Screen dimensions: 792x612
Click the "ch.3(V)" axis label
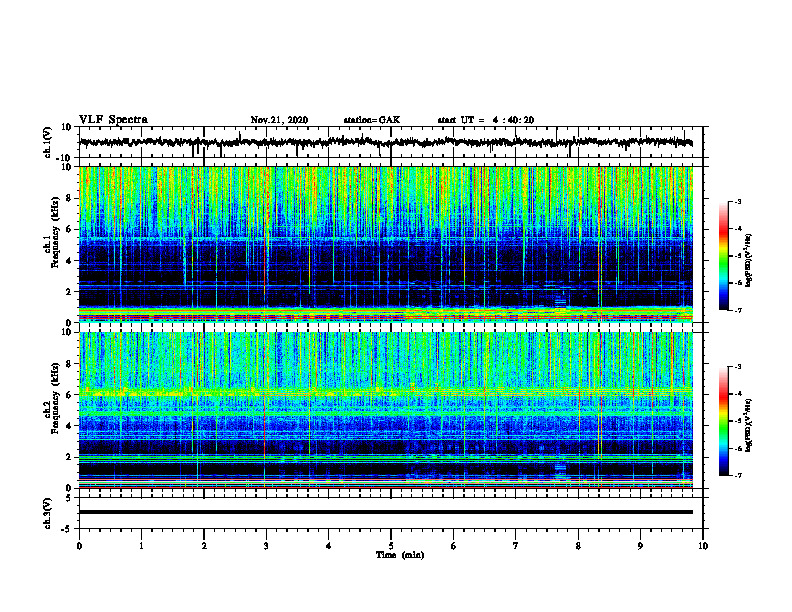pyautogui.click(x=48, y=513)
